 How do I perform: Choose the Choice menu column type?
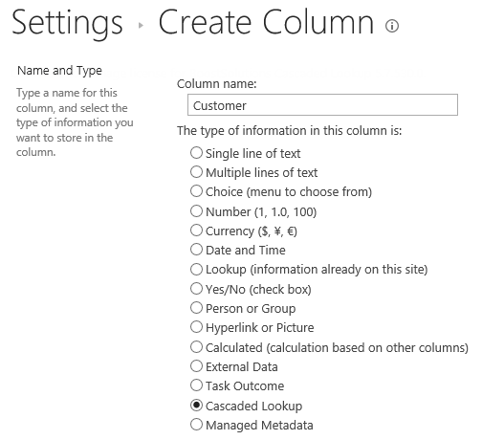(x=196, y=191)
